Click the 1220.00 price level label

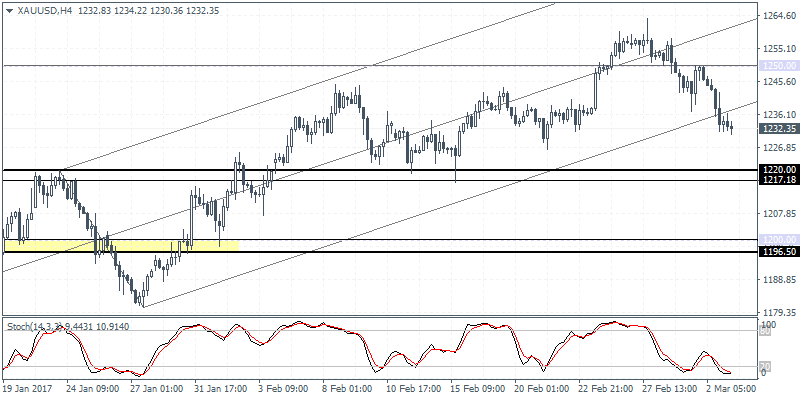click(777, 170)
